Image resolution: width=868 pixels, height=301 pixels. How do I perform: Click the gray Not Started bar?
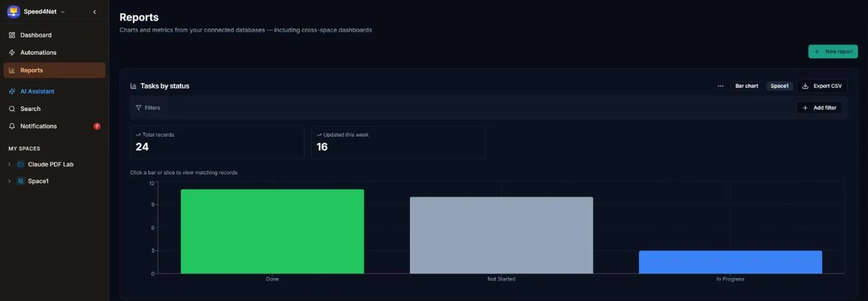(x=502, y=235)
